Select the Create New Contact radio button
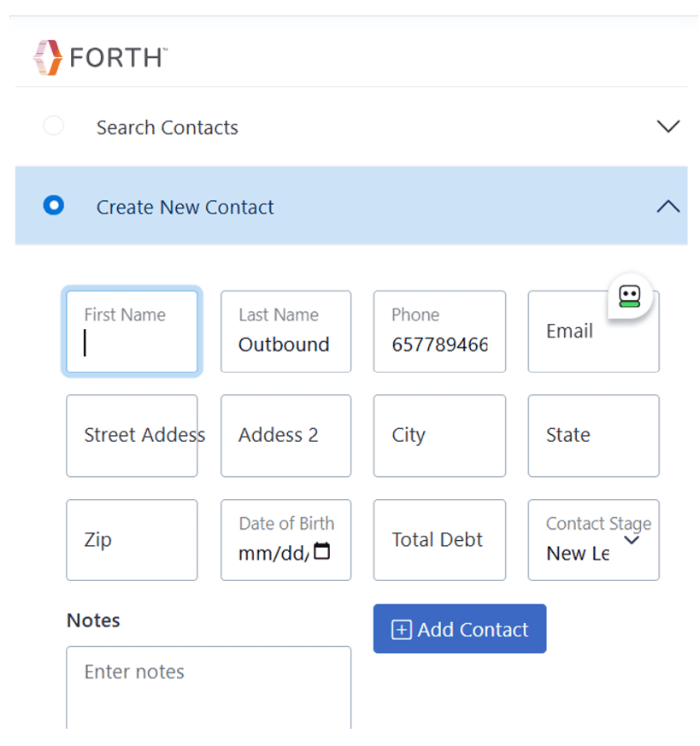This screenshot has width=700, height=746. (x=54, y=206)
